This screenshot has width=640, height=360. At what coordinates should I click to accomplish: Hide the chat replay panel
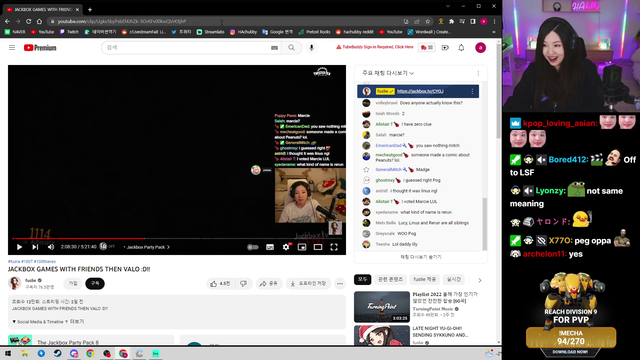(421, 257)
